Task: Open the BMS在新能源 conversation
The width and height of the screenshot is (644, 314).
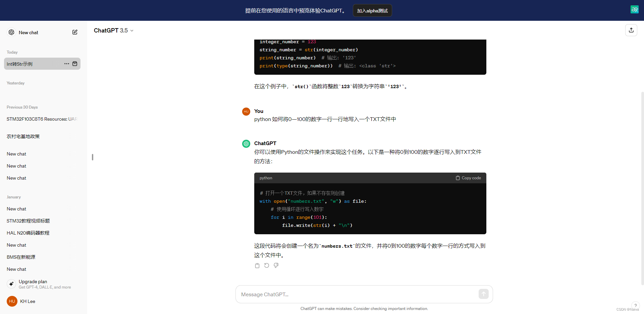Action: (x=42, y=257)
